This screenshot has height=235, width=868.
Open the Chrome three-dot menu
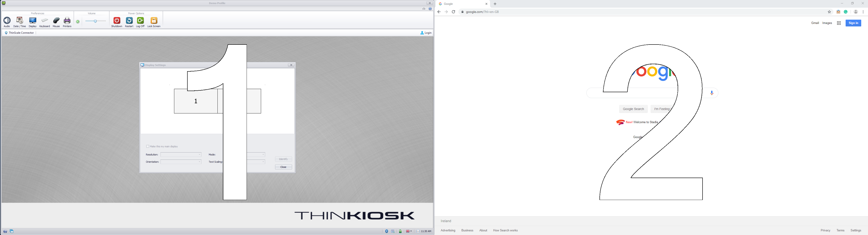pyautogui.click(x=863, y=12)
